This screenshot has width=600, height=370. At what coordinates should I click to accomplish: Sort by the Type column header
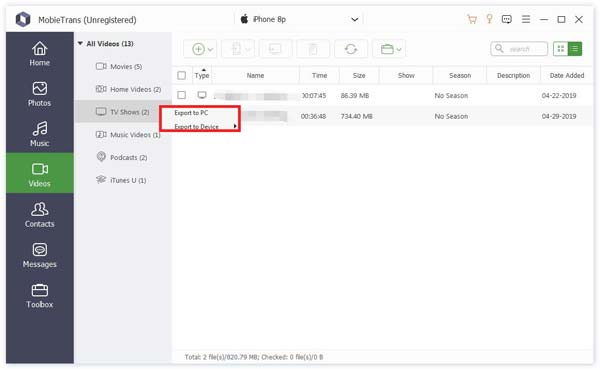202,75
